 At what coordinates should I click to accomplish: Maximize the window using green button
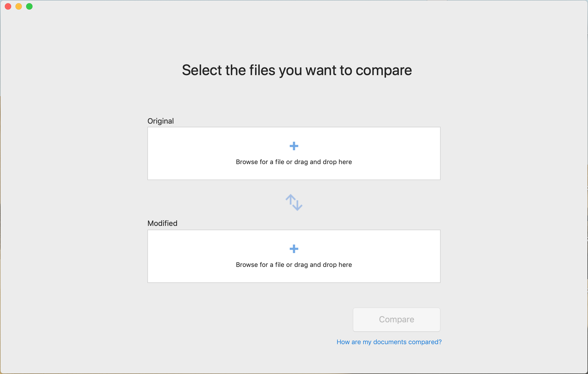[x=29, y=6]
